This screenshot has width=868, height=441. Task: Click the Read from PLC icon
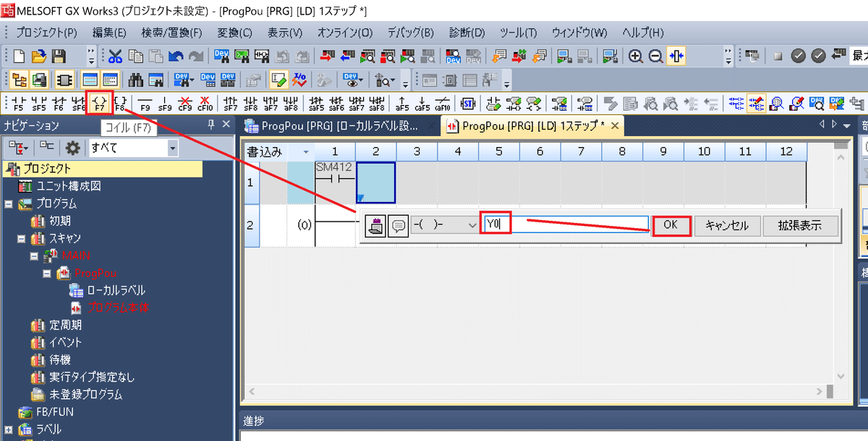tap(348, 56)
